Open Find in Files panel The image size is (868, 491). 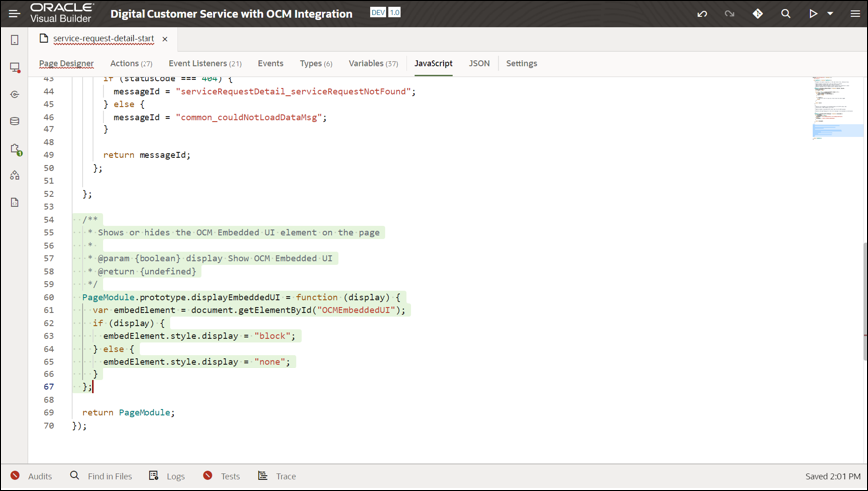[x=101, y=476]
